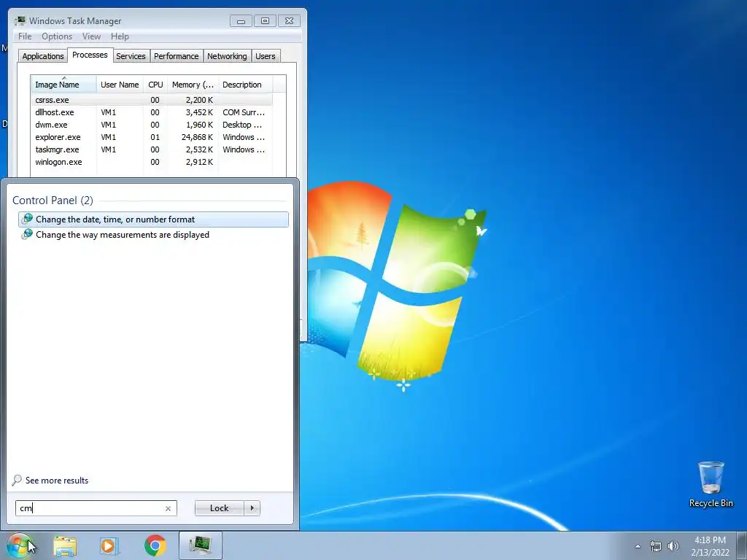Open 'Change the way measurements are displayed'
The image size is (747, 560).
tap(122, 235)
